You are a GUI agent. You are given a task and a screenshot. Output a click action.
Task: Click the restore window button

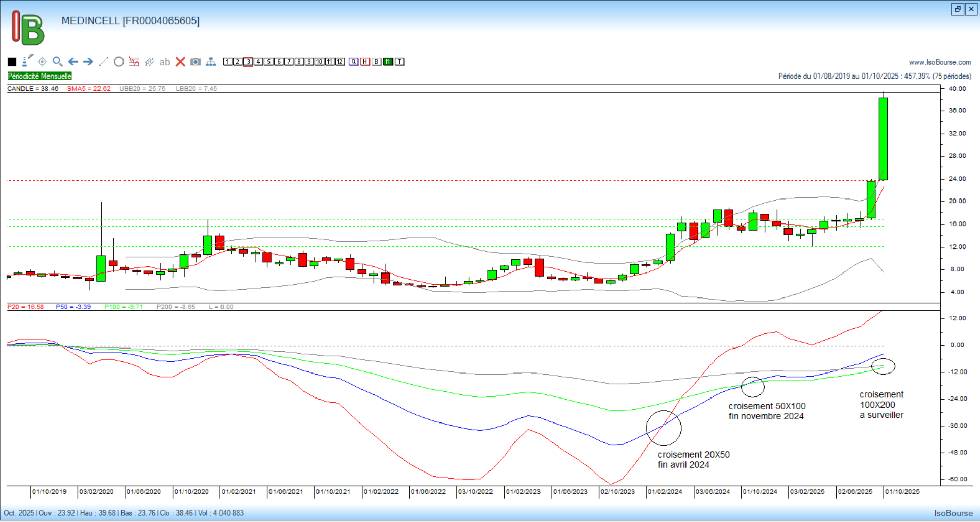(x=958, y=9)
